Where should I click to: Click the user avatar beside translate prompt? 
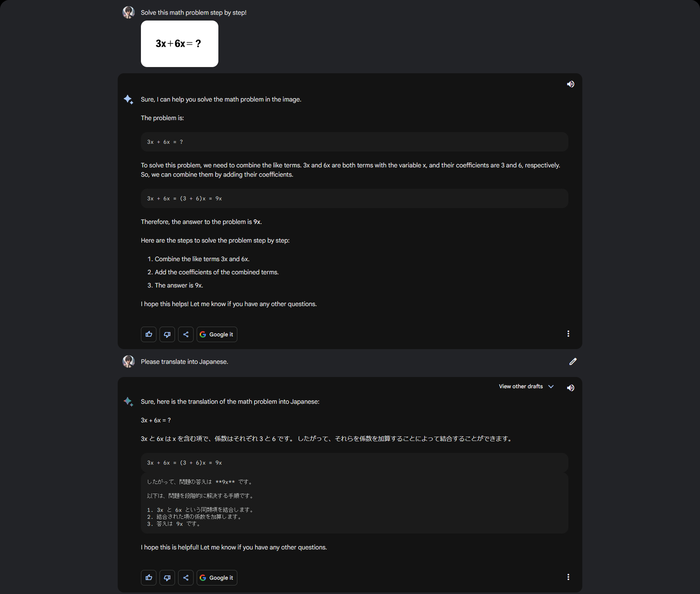click(x=129, y=362)
